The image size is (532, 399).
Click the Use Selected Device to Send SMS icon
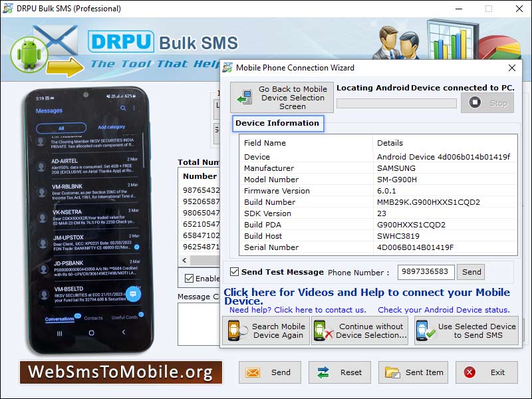click(x=425, y=331)
